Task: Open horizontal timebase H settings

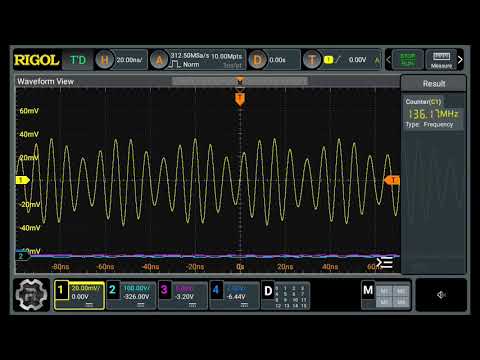Action: (104, 60)
